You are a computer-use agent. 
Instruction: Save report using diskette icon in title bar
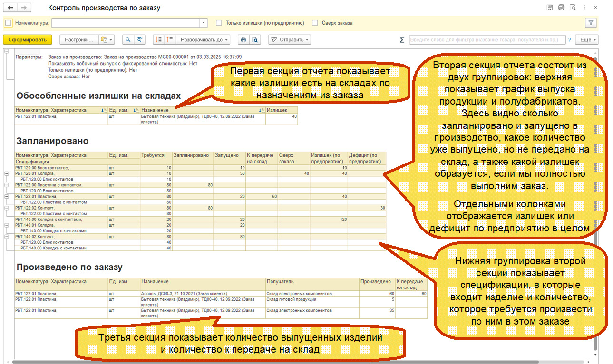(549, 8)
